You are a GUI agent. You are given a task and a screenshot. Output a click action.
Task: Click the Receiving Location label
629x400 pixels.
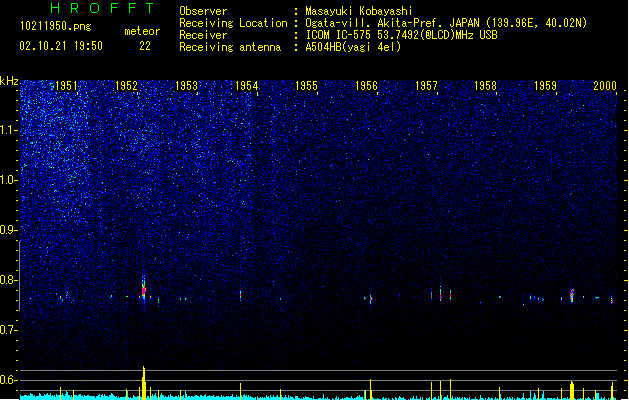233,23
